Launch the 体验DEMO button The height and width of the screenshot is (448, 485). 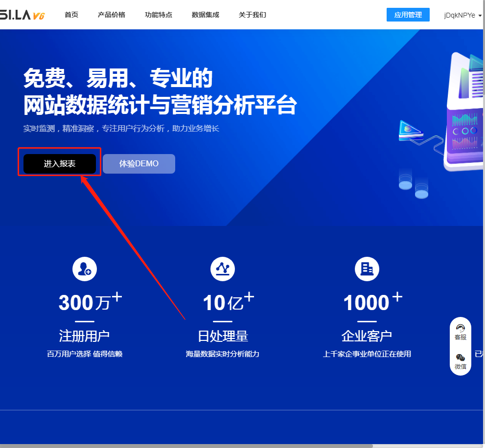click(139, 164)
